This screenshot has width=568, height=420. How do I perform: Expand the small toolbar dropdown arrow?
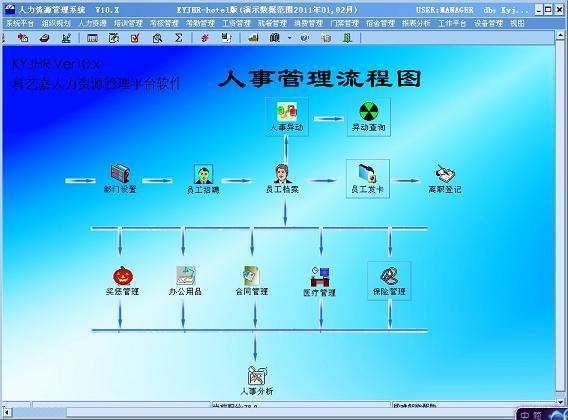point(289,38)
